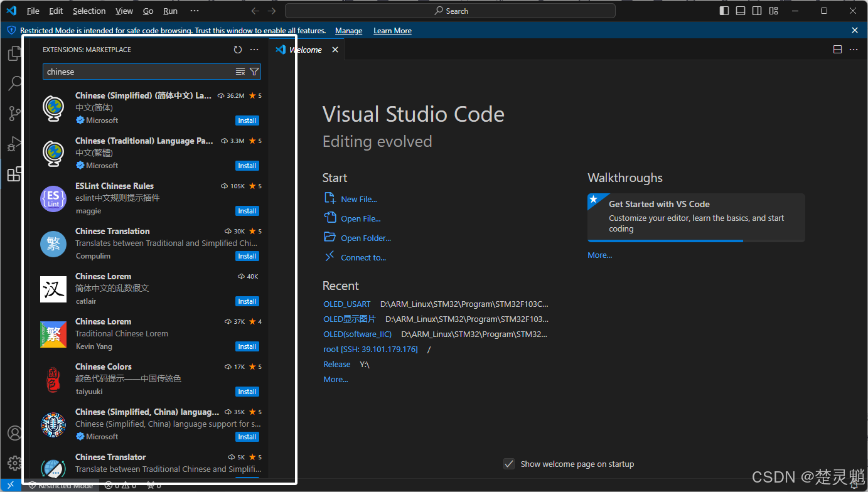The image size is (868, 492).
Task: Open the Edit menu
Action: [x=56, y=11]
